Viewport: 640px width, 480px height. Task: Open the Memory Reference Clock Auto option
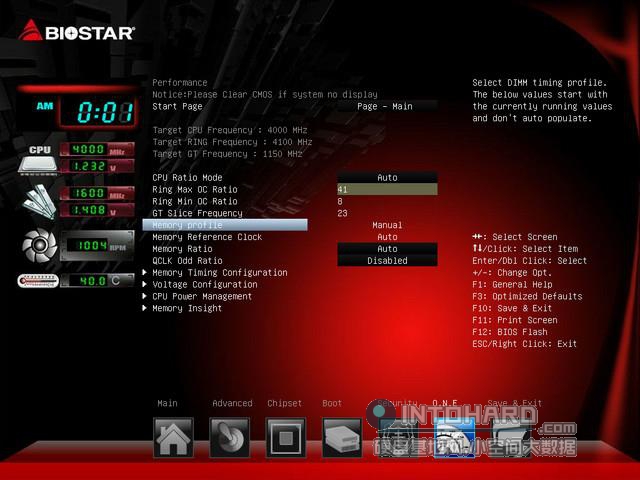387,237
